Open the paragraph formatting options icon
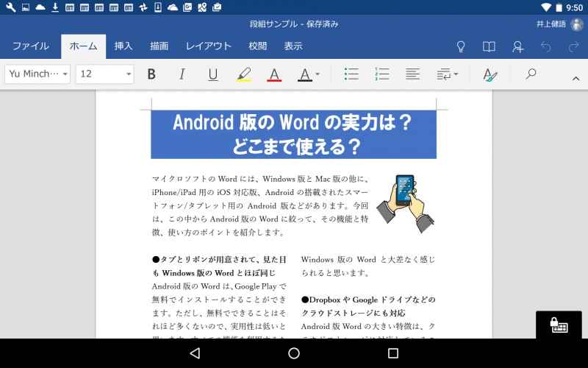This screenshot has height=368, width=588. point(446,74)
